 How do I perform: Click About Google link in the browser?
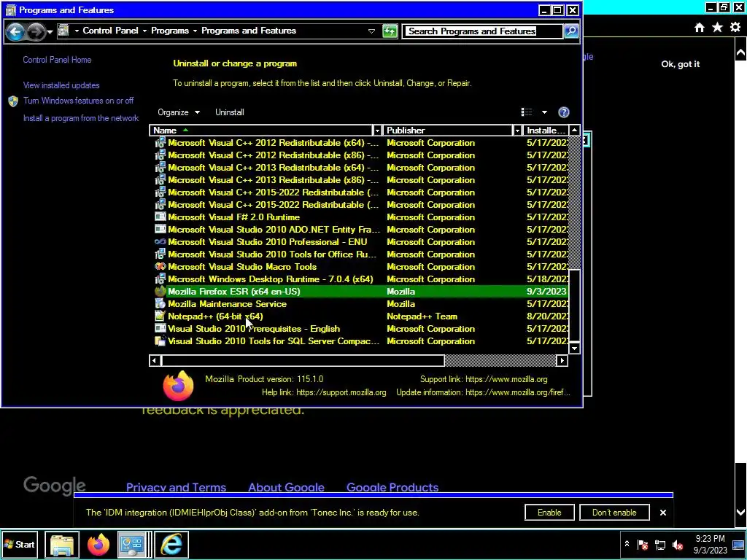click(286, 487)
